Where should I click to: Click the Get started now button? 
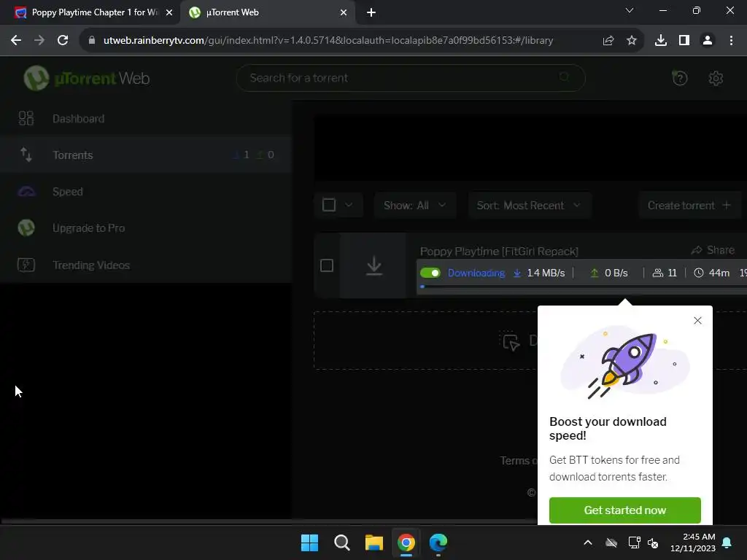[624, 510]
